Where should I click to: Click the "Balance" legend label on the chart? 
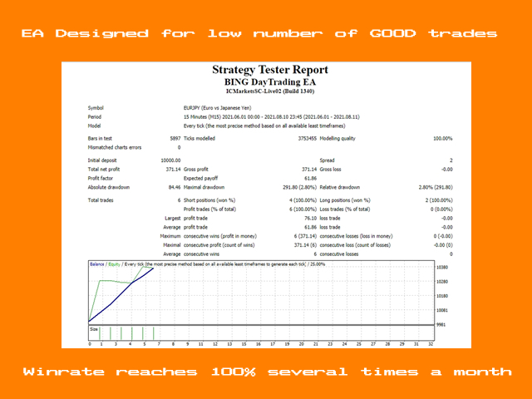coord(97,264)
